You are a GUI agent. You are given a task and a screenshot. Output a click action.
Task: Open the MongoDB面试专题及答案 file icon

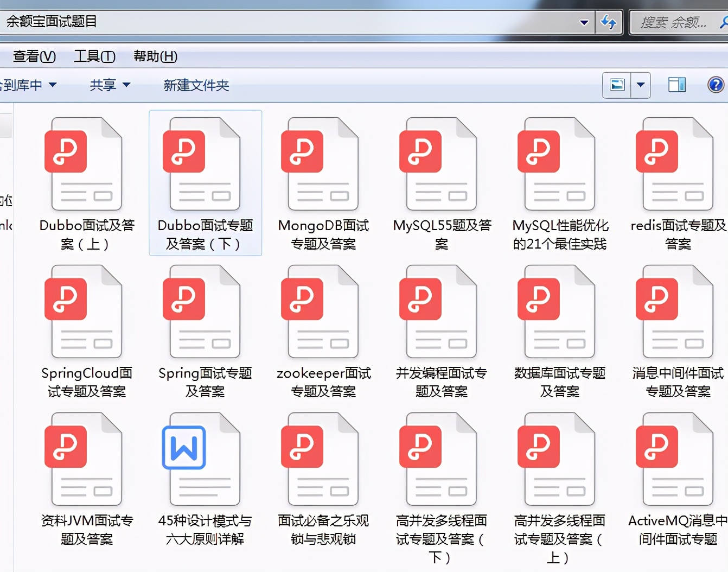[x=320, y=164]
